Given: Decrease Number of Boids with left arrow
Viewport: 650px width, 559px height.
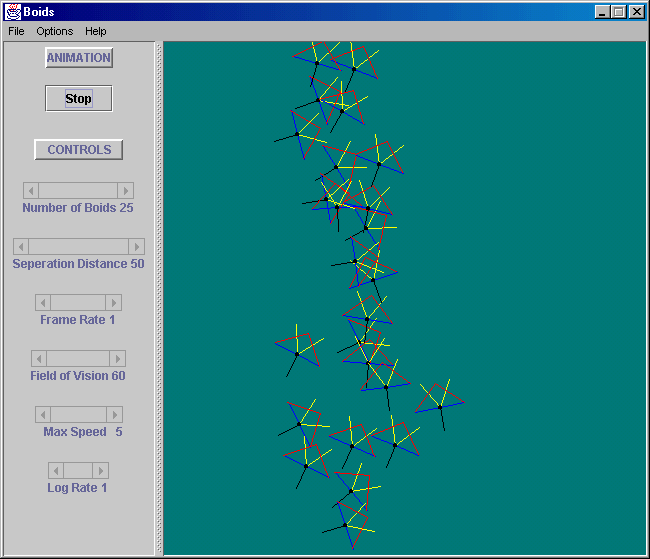Looking at the screenshot, I should tap(31, 191).
